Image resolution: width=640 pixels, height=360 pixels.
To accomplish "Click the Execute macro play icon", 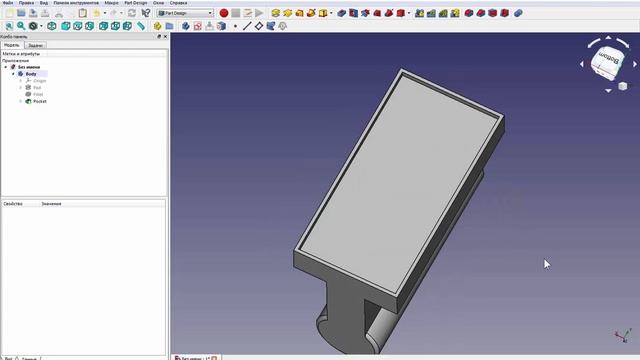I will (x=259, y=13).
